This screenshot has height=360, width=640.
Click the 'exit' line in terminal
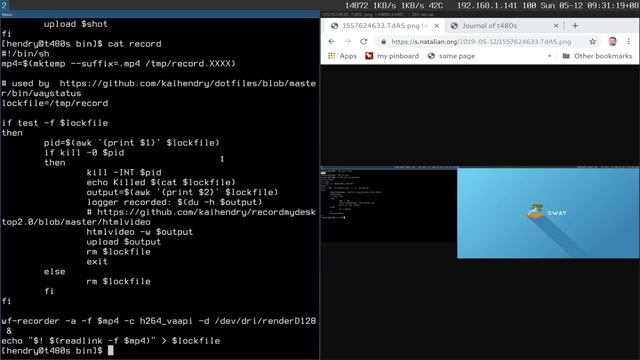pyautogui.click(x=97, y=262)
